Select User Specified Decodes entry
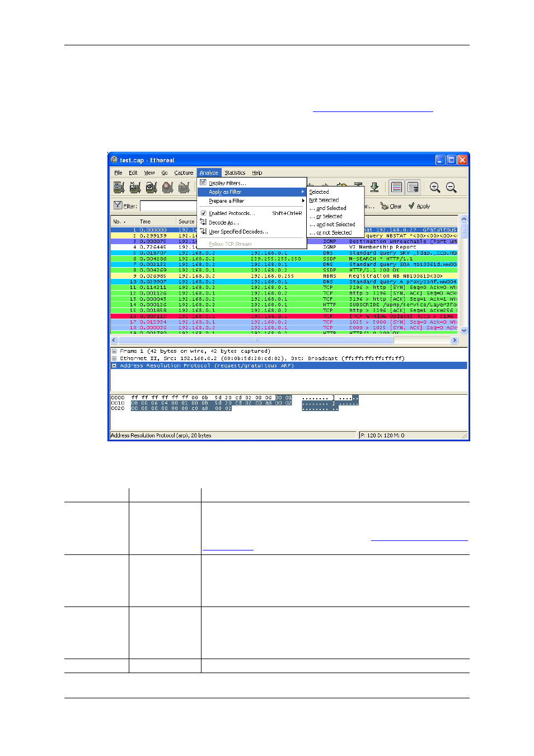This screenshot has width=534, height=756. (252, 231)
